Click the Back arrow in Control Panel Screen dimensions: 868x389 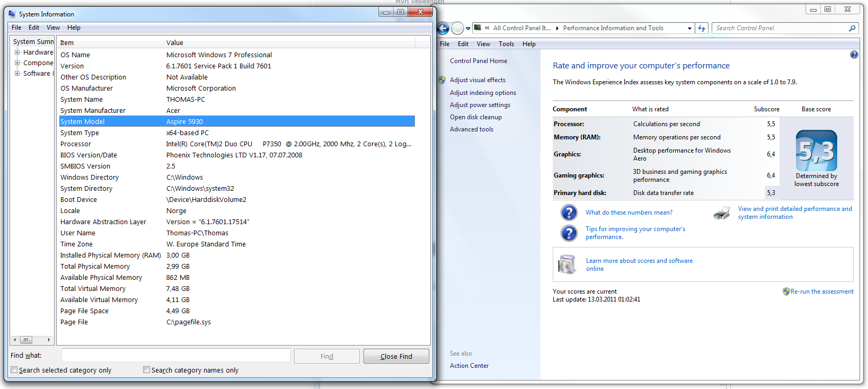tap(443, 28)
